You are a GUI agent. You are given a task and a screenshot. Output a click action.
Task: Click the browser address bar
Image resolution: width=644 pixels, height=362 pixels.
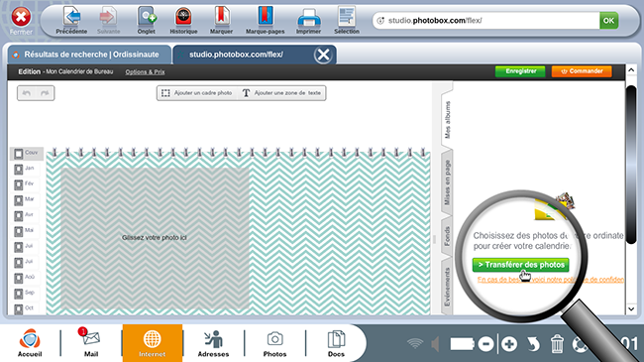[485, 20]
